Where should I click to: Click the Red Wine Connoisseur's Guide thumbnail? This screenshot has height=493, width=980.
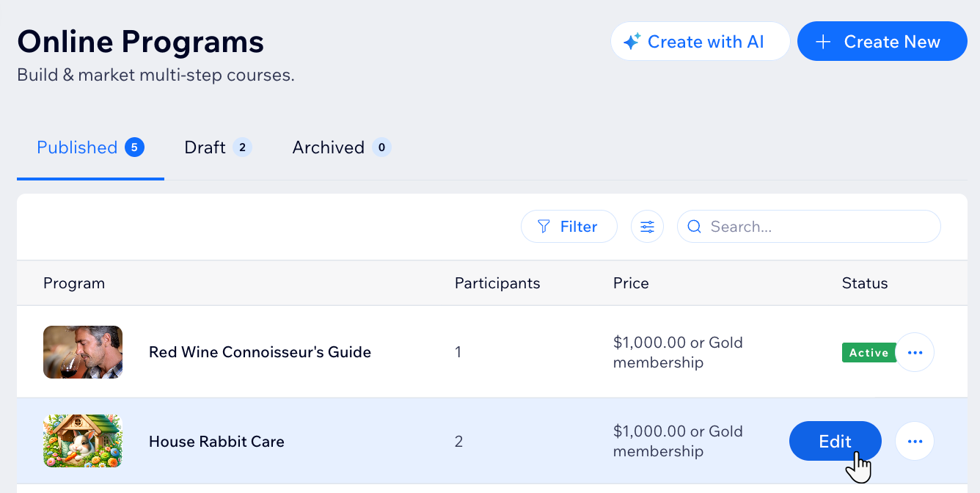83,352
